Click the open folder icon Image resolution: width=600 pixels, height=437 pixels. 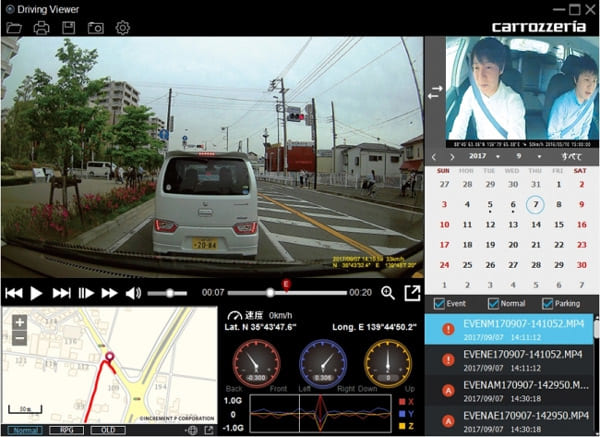[x=13, y=27]
